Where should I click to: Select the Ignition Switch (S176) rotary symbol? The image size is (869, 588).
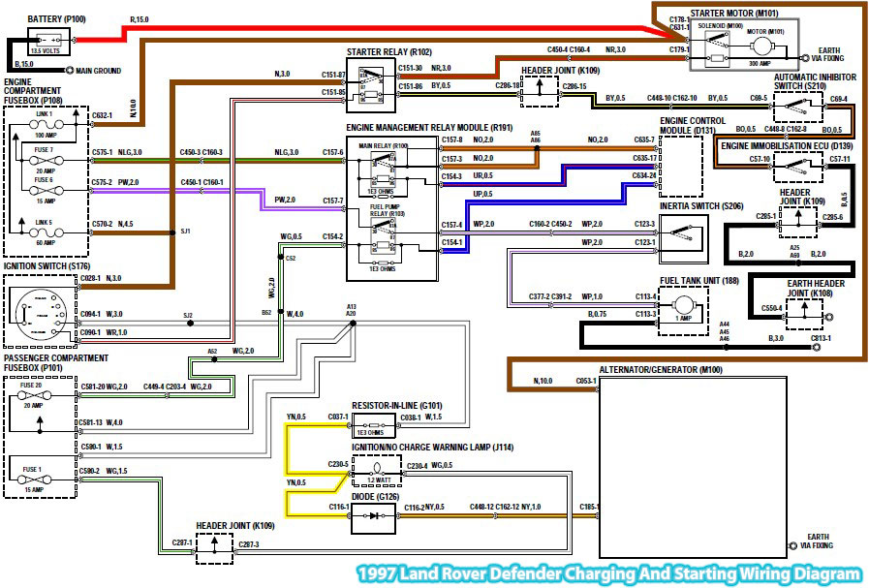coord(41,314)
